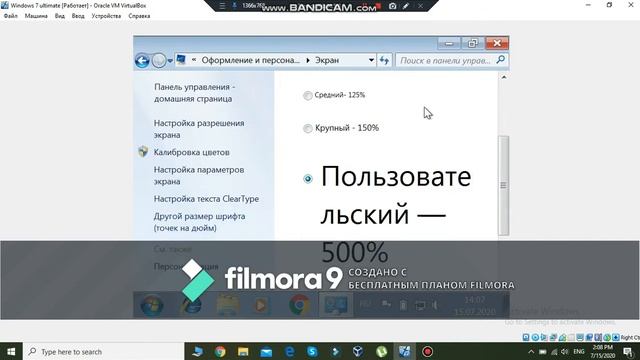Show hidden tray icons chevron
The image size is (640, 360).
(531, 351)
